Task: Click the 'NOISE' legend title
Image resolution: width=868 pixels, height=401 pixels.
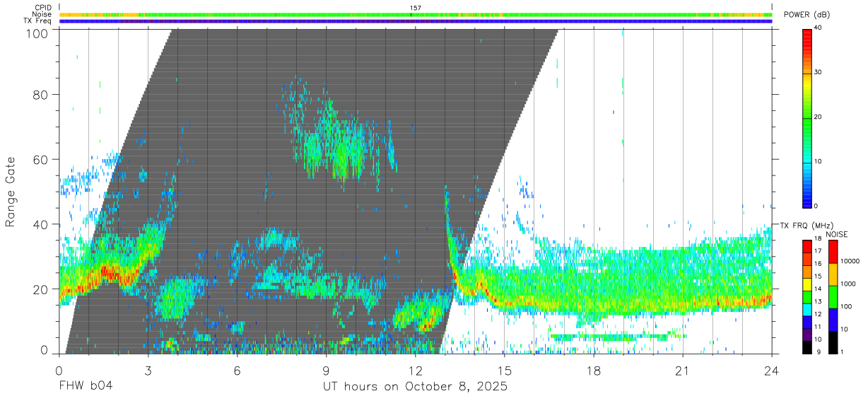Action: pyautogui.click(x=837, y=234)
